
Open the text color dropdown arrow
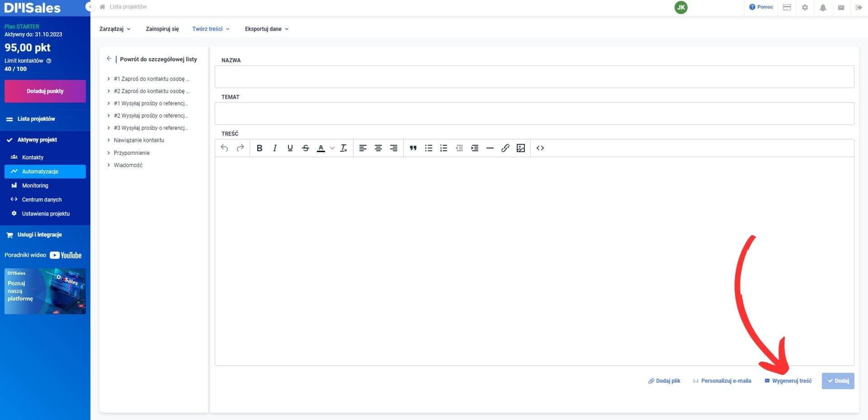[332, 148]
